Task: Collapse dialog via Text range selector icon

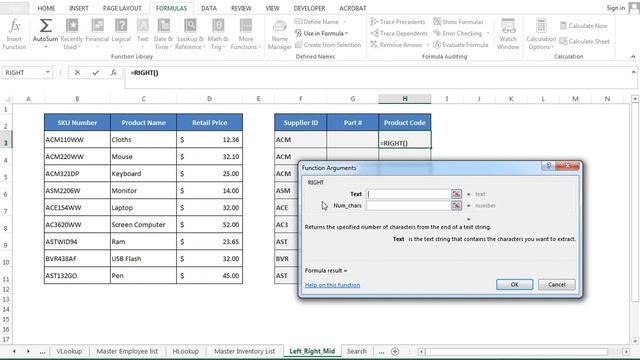Action: (x=456, y=194)
